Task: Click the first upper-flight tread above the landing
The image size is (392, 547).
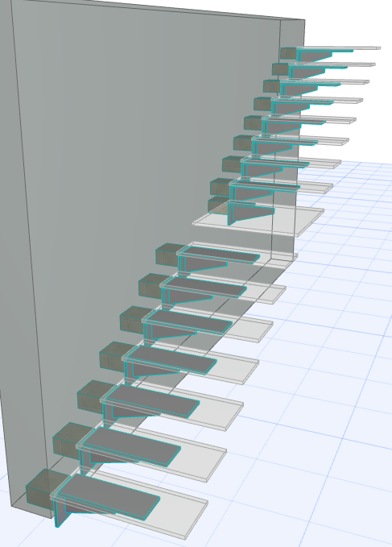Action: pyautogui.click(x=266, y=185)
